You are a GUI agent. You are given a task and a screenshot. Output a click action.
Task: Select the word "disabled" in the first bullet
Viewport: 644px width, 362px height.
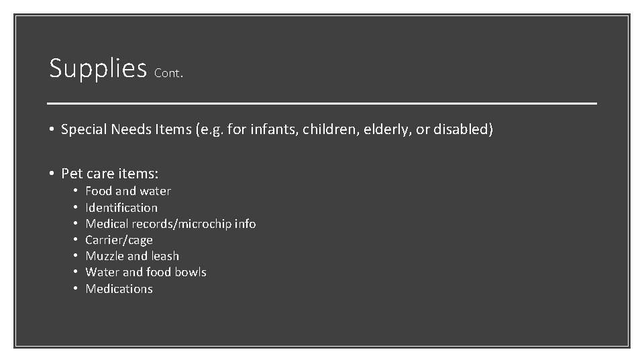(467, 129)
